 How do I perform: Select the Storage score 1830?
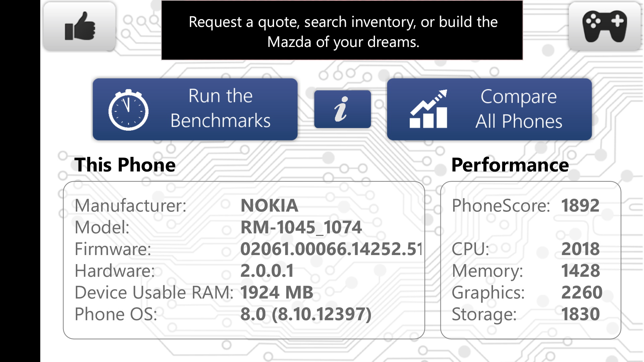coord(580,314)
